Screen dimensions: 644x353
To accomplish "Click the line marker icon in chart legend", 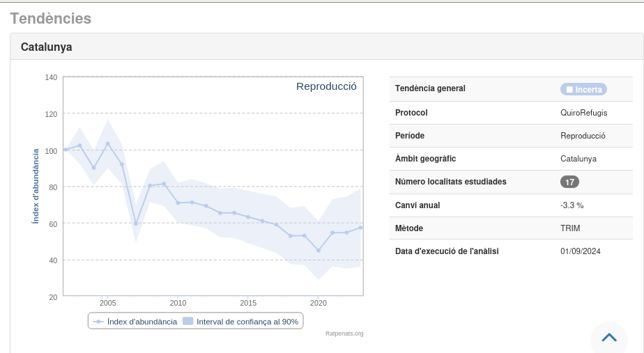I will [x=98, y=322].
